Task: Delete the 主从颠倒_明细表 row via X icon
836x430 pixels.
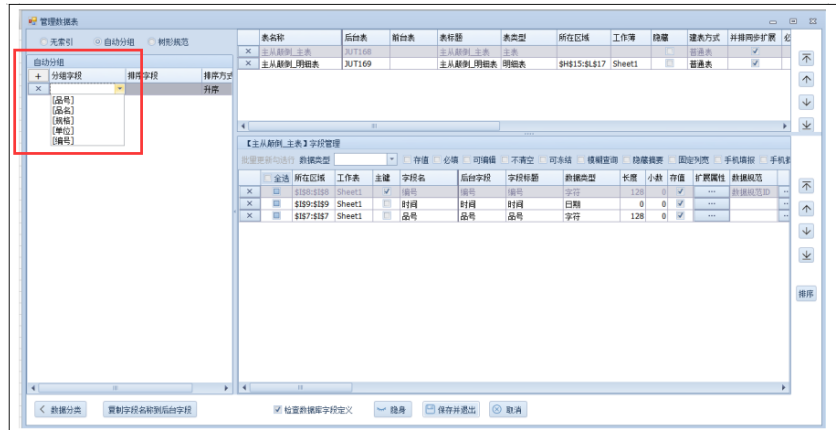Action: coord(248,63)
